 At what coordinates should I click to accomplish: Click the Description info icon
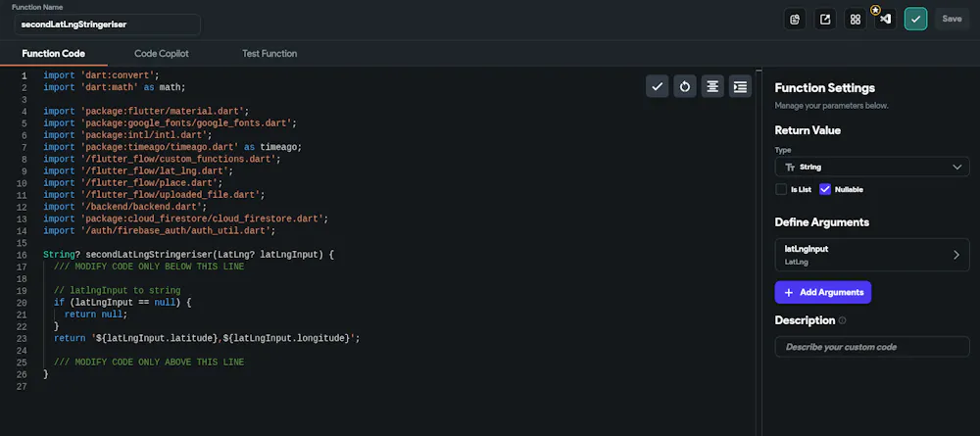[x=842, y=320]
